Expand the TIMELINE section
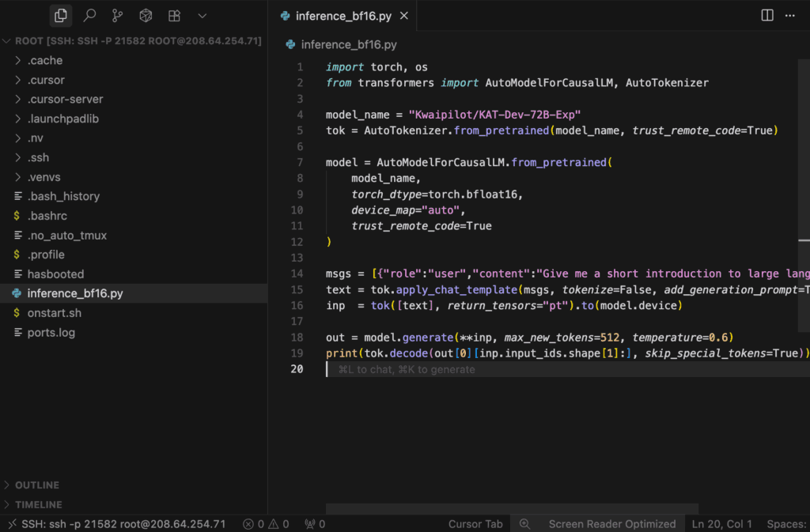 [x=38, y=504]
